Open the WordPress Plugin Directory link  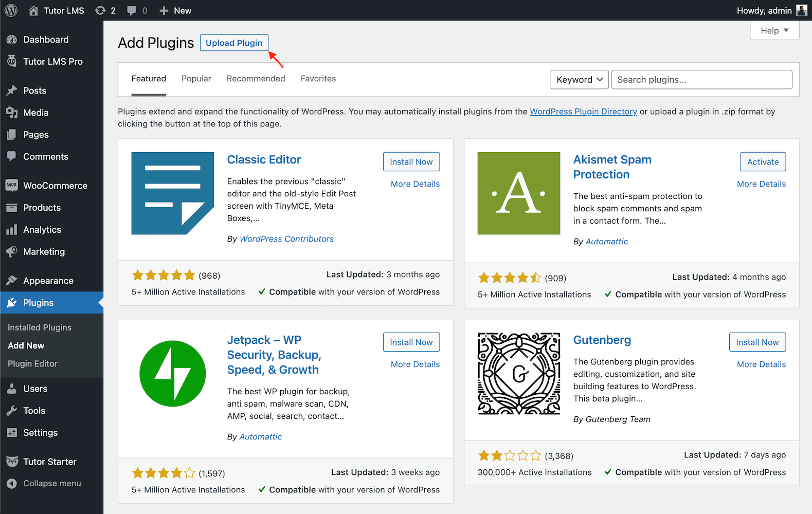tap(584, 112)
